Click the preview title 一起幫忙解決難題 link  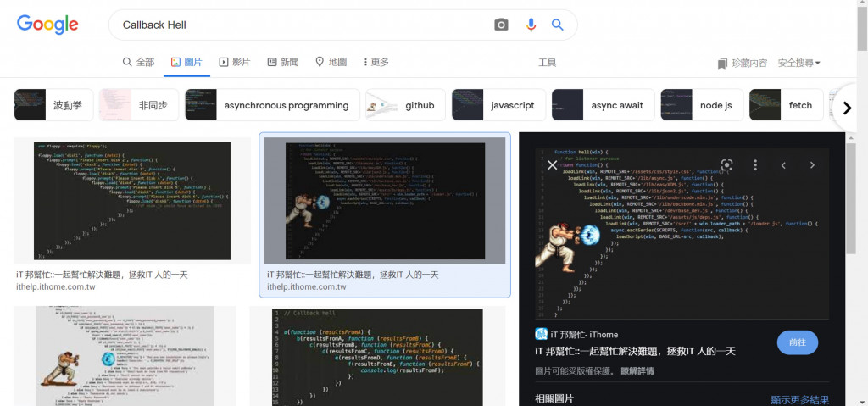(x=636, y=351)
